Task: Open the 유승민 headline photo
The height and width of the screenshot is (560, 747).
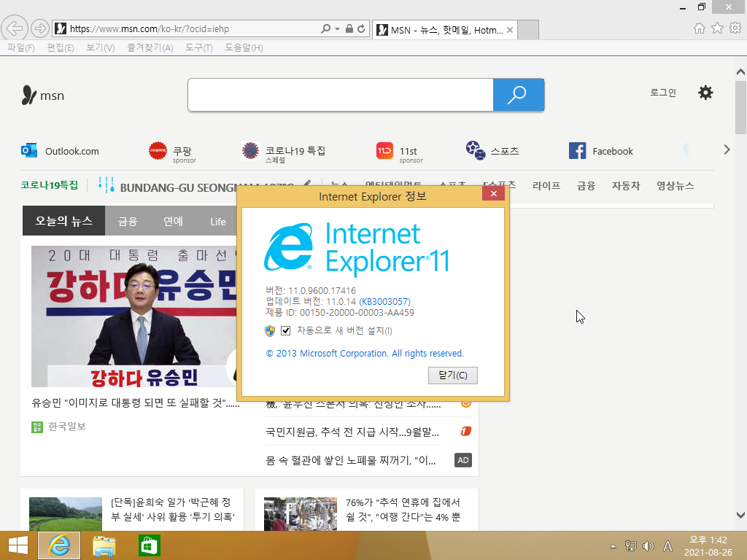Action: 134,316
